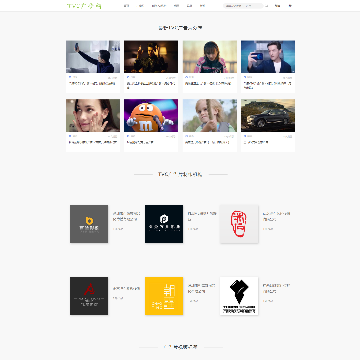Click the dark logo with red letter A
Viewport: 360px width, 360px height.
89,296
